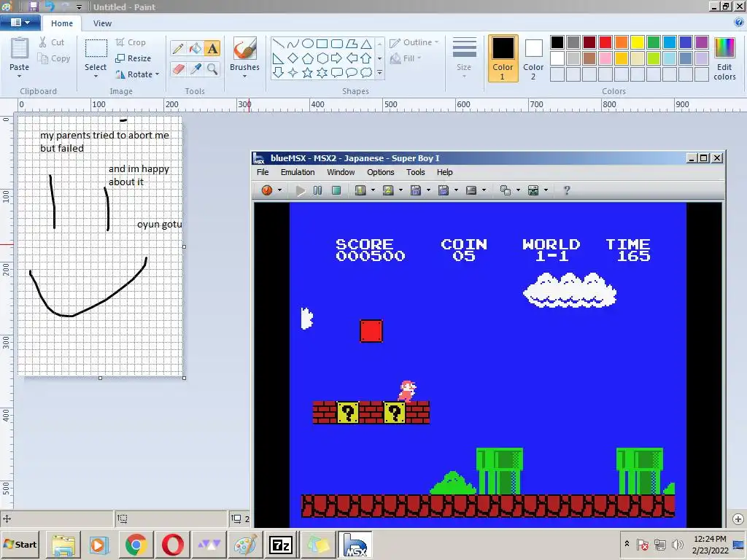This screenshot has width=747, height=560.
Task: Open dropdown next to blueMSX reset icon
Action: point(279,190)
